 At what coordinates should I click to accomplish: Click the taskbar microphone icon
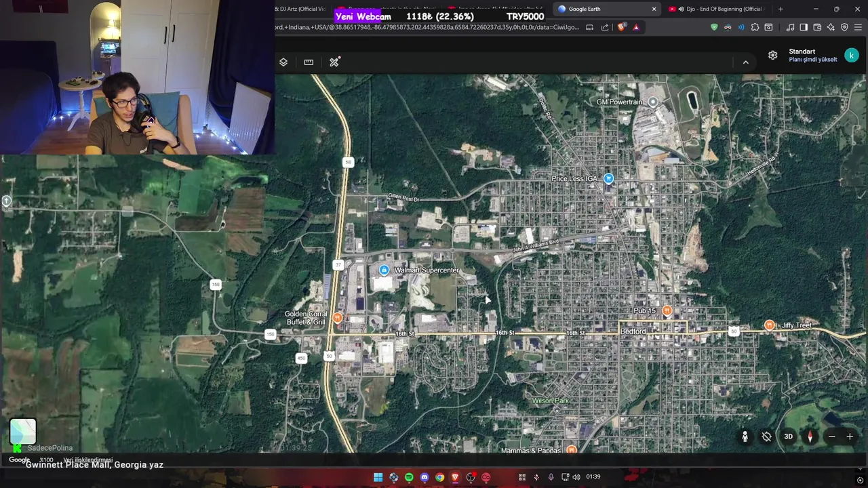point(551,477)
